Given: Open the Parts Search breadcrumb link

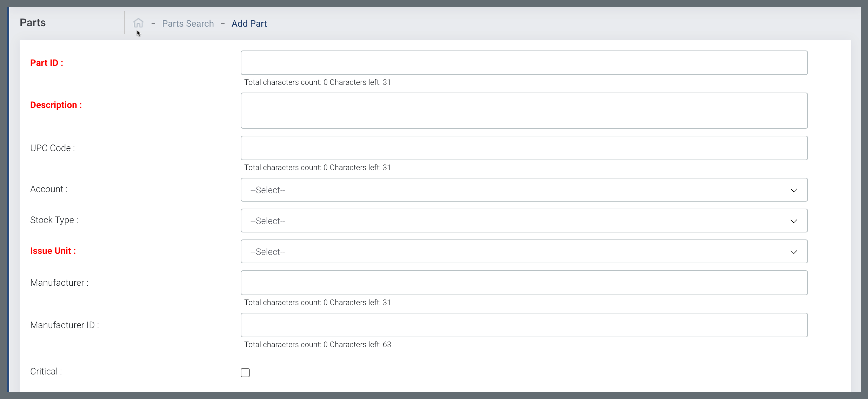Looking at the screenshot, I should click(x=188, y=23).
